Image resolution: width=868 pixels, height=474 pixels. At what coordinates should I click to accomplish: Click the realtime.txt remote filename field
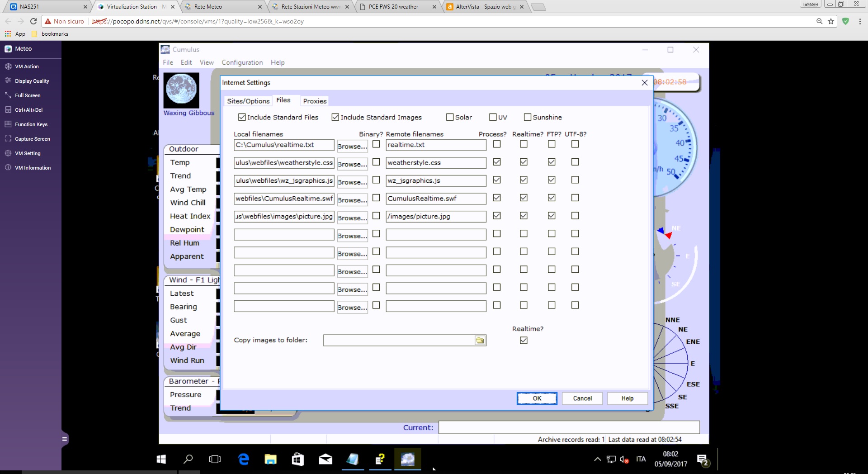(435, 145)
